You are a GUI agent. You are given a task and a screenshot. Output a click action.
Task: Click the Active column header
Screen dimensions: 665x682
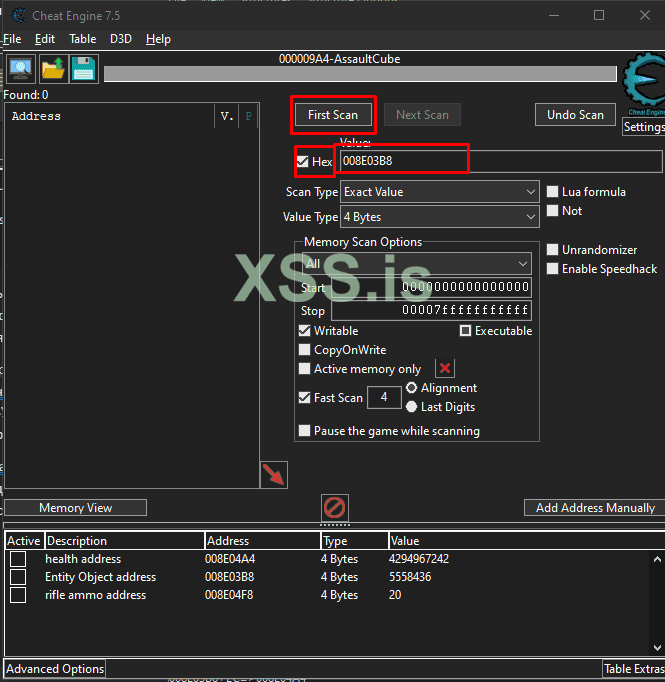click(24, 541)
